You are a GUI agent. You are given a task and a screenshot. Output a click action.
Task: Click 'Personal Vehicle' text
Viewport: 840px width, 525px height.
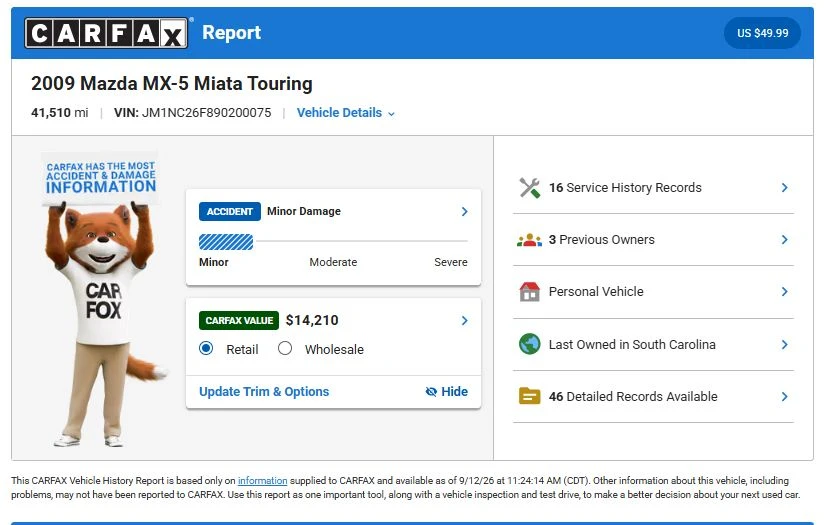(596, 291)
